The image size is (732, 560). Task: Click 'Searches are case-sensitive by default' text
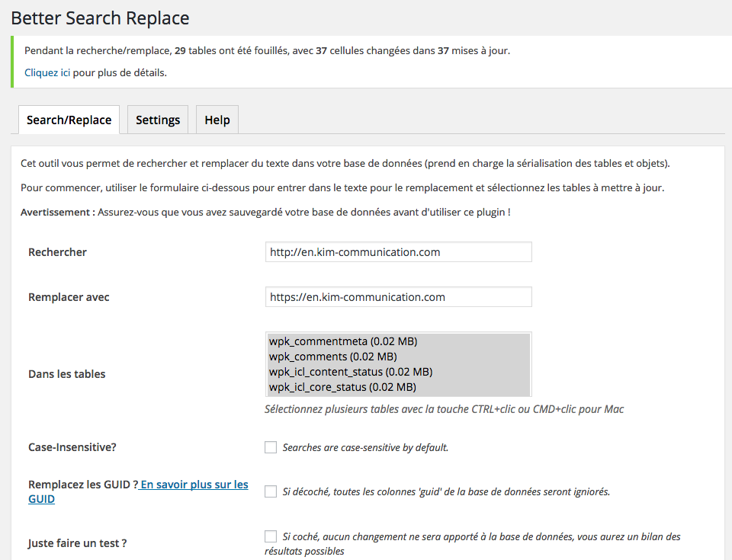(x=365, y=448)
